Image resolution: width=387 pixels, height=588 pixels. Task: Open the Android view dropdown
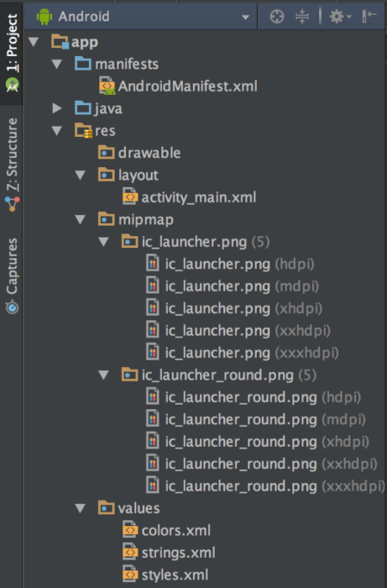(143, 17)
